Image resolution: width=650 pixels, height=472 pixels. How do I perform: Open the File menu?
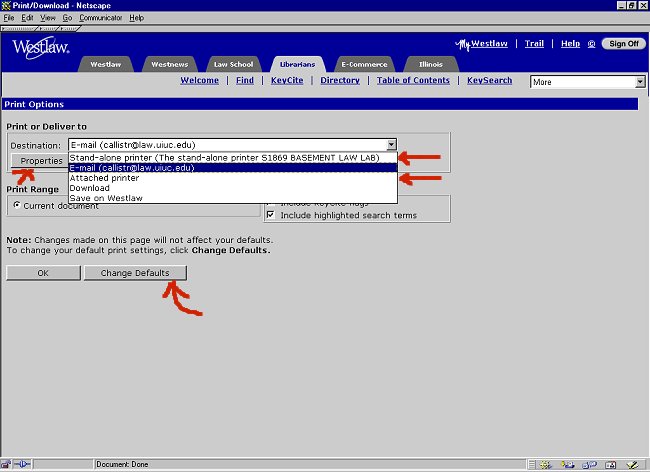9,18
